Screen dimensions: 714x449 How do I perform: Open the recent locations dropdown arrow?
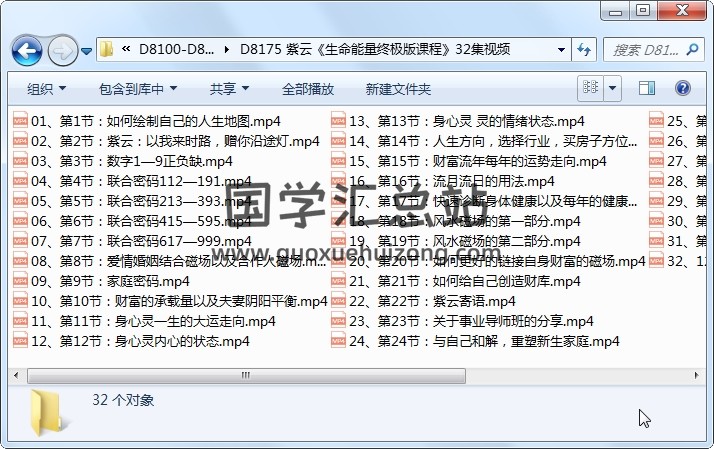(87, 50)
